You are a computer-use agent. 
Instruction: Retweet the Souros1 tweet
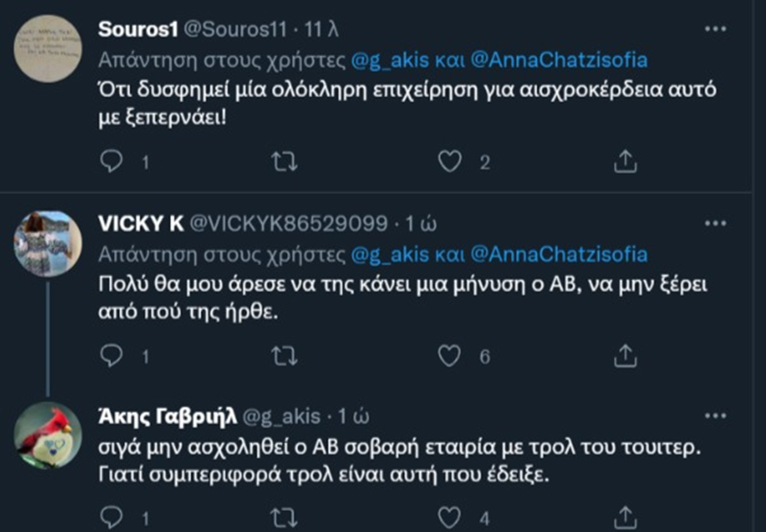click(x=279, y=161)
